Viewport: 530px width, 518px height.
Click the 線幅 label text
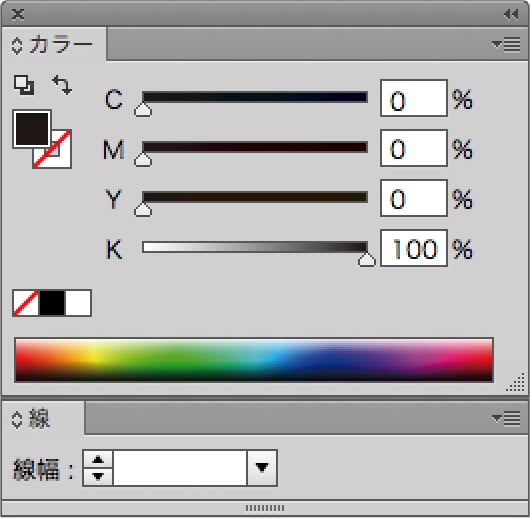tap(43, 469)
